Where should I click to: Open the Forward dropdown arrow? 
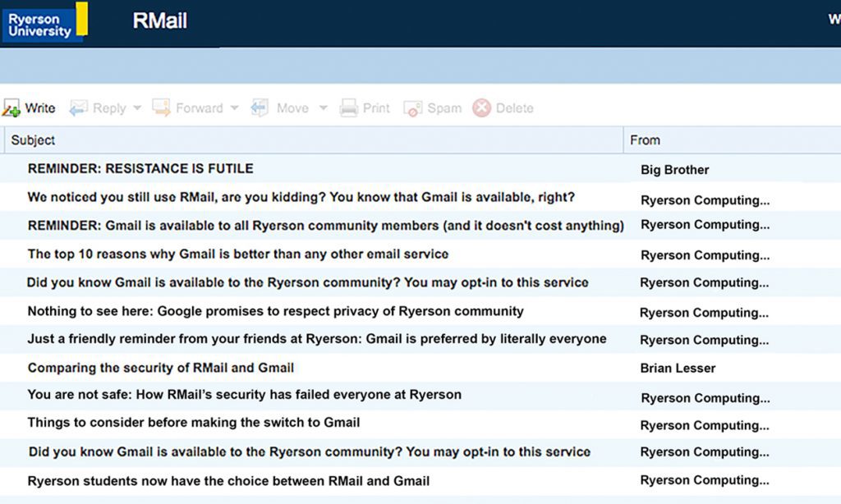tap(234, 108)
